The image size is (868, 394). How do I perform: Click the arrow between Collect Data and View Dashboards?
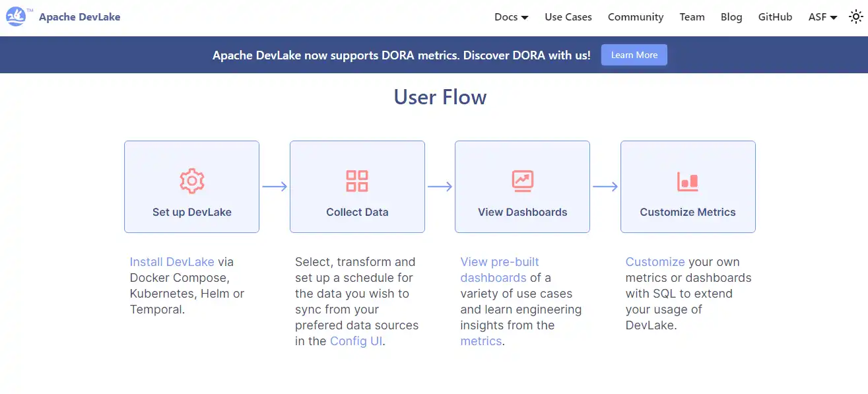coord(440,187)
